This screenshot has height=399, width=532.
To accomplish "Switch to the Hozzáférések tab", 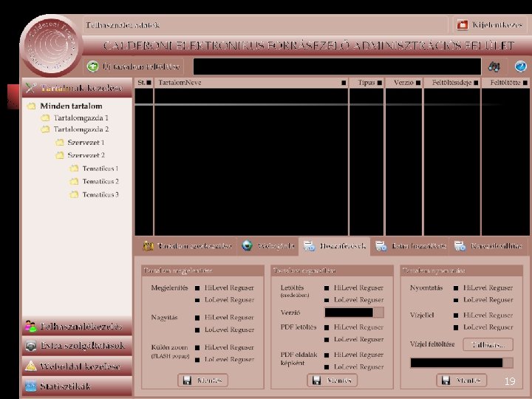I will [335, 246].
